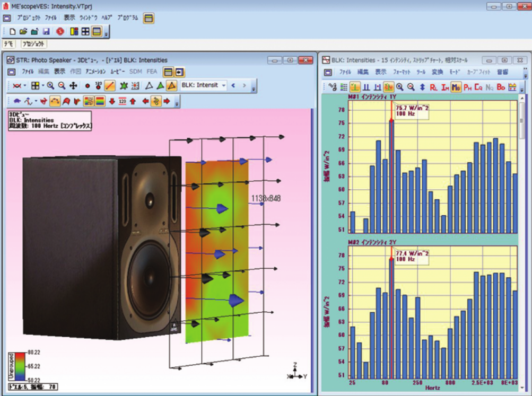Click the save project floppy disk icon

click(46, 32)
